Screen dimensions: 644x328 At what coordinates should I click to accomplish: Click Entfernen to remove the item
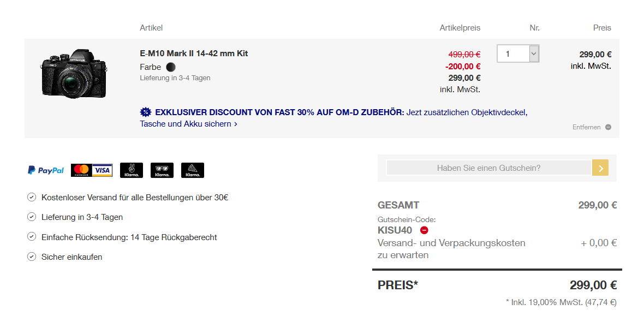(586, 127)
